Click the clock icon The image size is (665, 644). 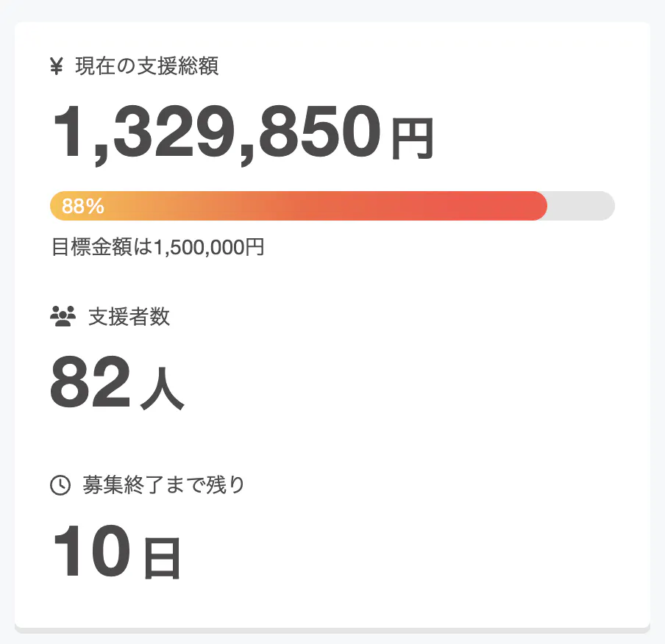click(x=60, y=485)
